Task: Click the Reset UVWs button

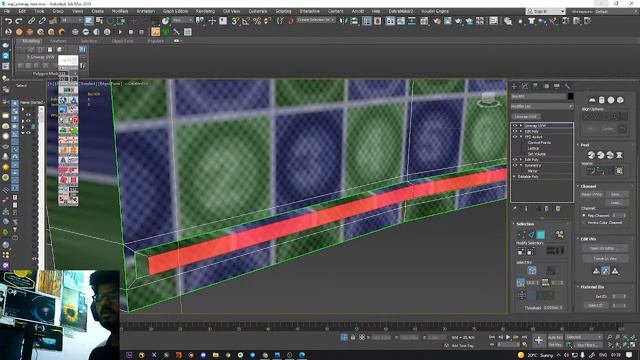Action: click(591, 194)
